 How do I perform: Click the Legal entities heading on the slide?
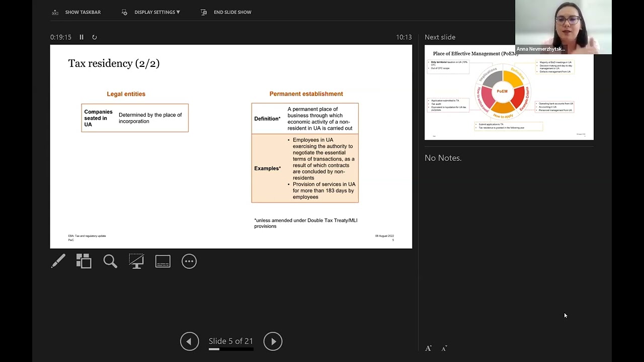pyautogui.click(x=126, y=94)
